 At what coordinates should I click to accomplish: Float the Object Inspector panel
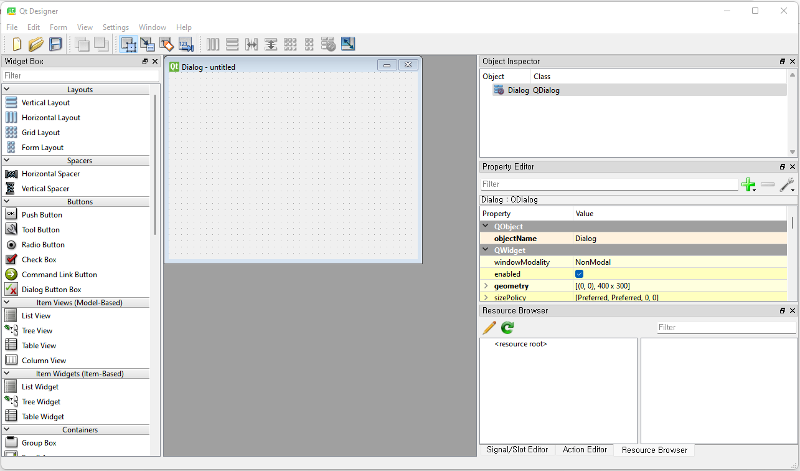[x=782, y=61]
